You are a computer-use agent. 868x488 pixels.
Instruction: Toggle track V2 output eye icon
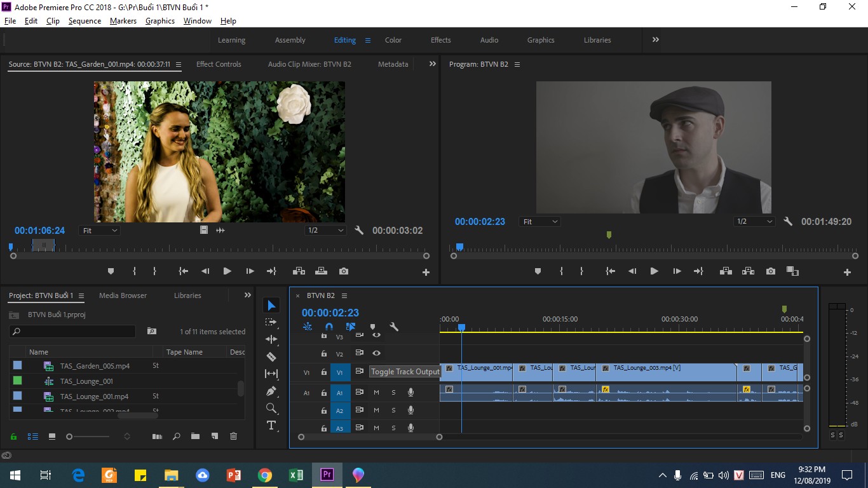(x=376, y=353)
